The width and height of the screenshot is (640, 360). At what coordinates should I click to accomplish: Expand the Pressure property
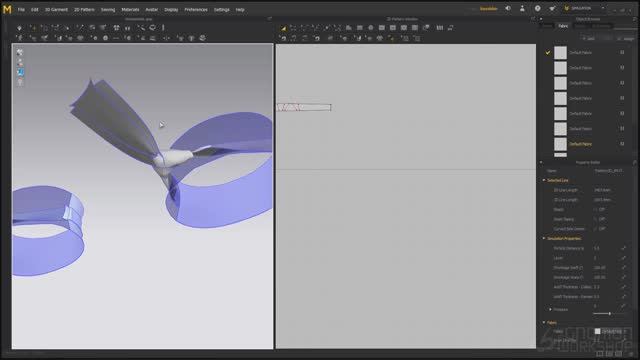coord(551,309)
